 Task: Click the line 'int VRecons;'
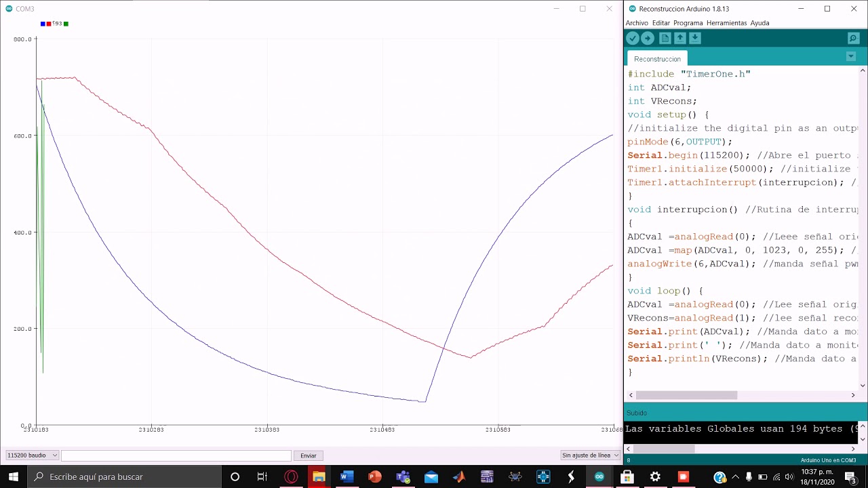click(662, 101)
